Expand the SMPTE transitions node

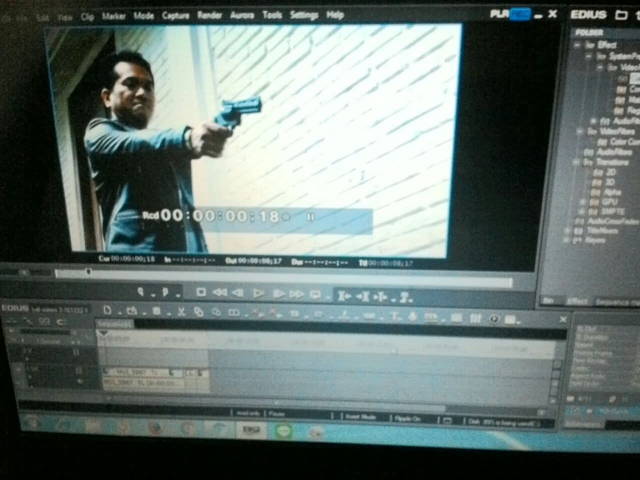(582, 212)
